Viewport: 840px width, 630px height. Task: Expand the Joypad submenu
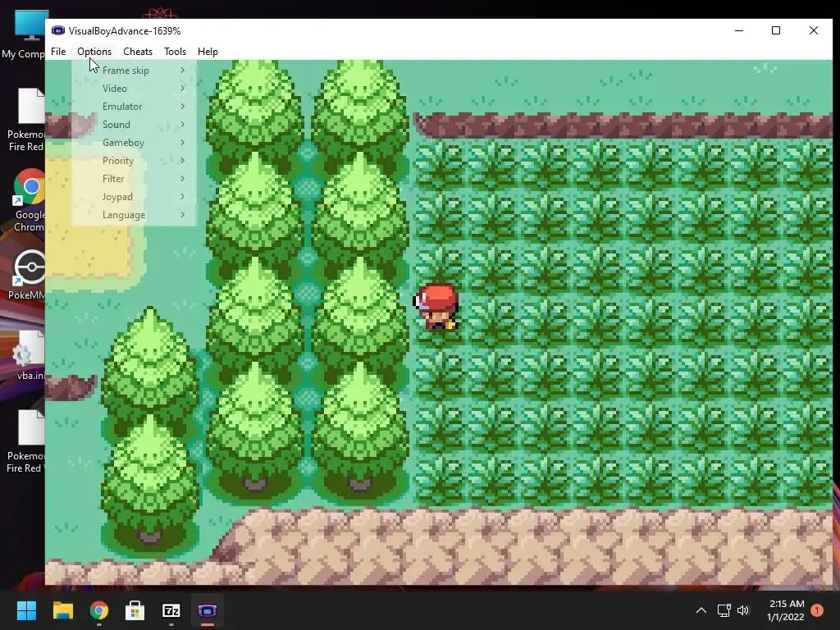pos(134,197)
